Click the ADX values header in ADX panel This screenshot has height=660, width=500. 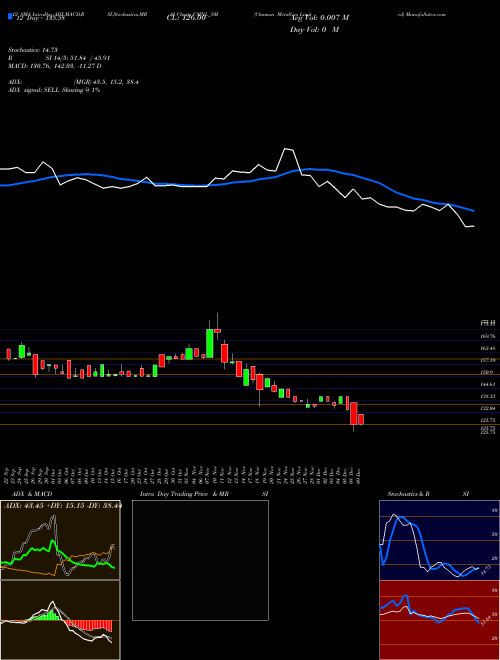(x=62, y=505)
